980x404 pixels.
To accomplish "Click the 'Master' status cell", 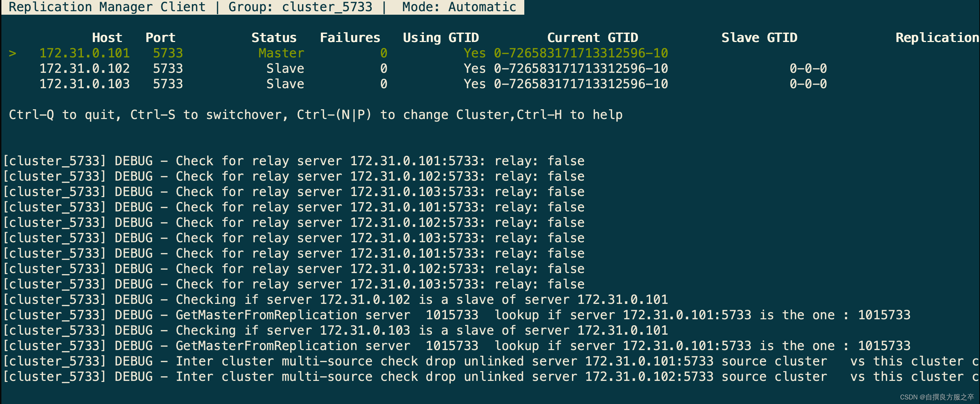I will (281, 53).
